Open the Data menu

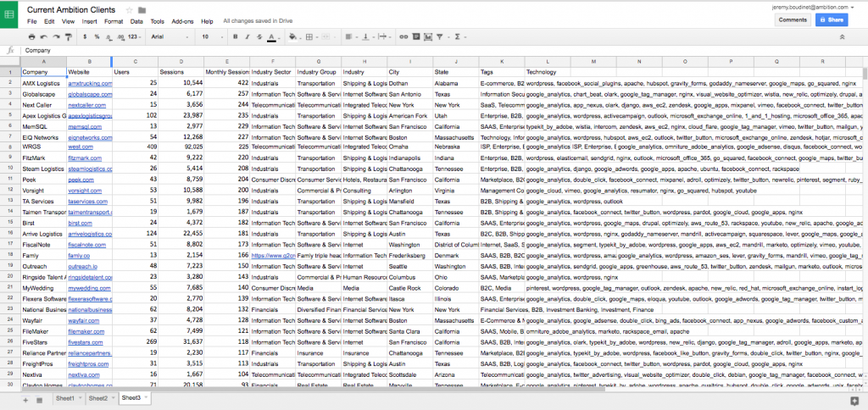pos(136,21)
